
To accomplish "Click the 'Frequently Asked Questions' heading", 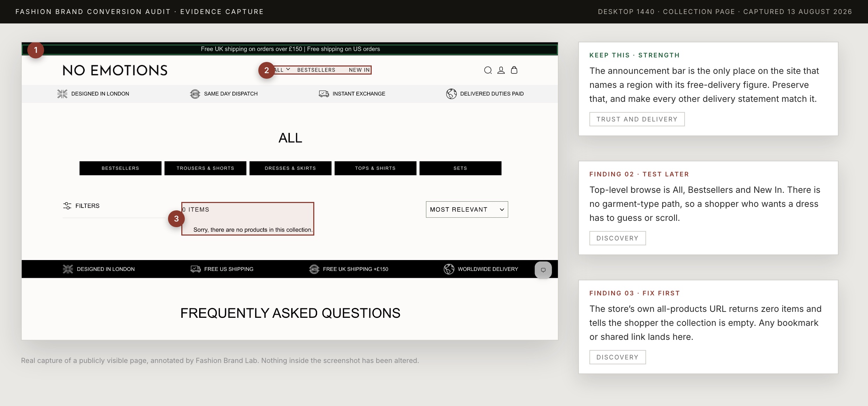I will click(290, 313).
